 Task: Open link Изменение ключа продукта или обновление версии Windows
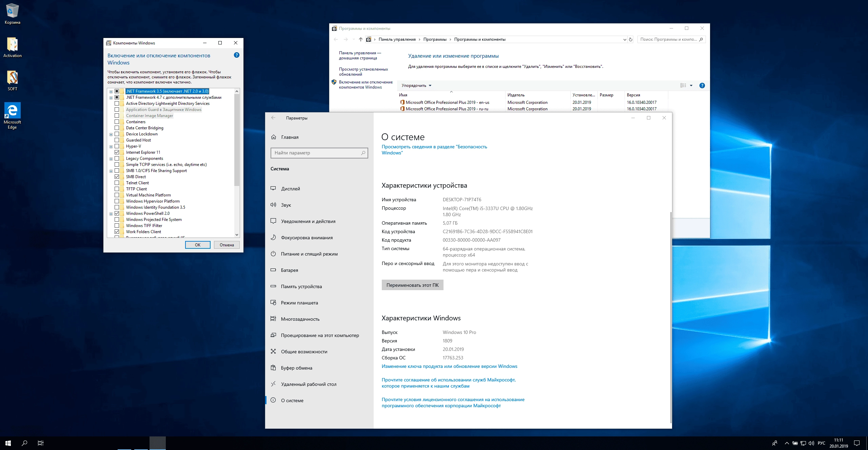pos(449,366)
